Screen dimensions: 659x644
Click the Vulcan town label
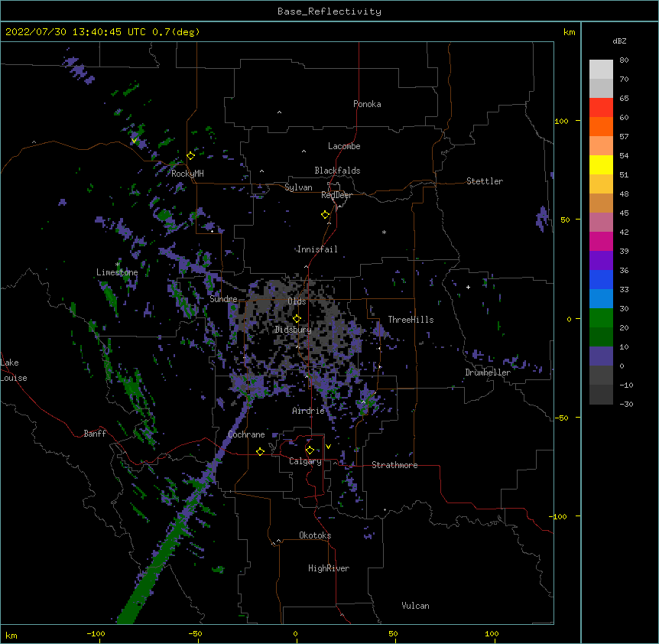tap(415, 606)
